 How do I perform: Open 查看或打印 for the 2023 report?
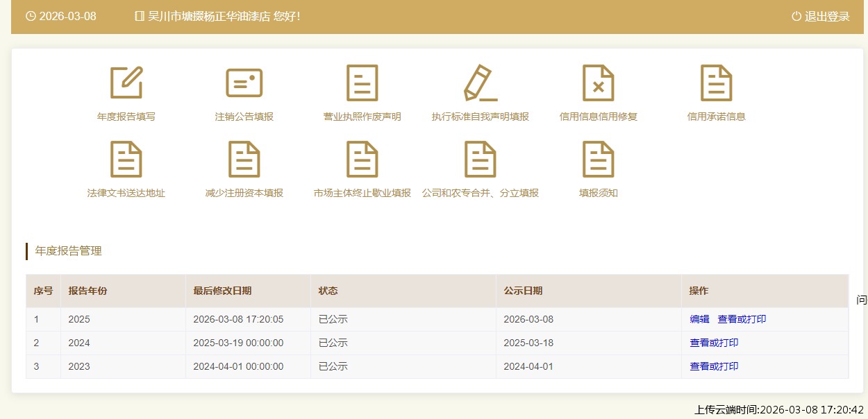714,366
